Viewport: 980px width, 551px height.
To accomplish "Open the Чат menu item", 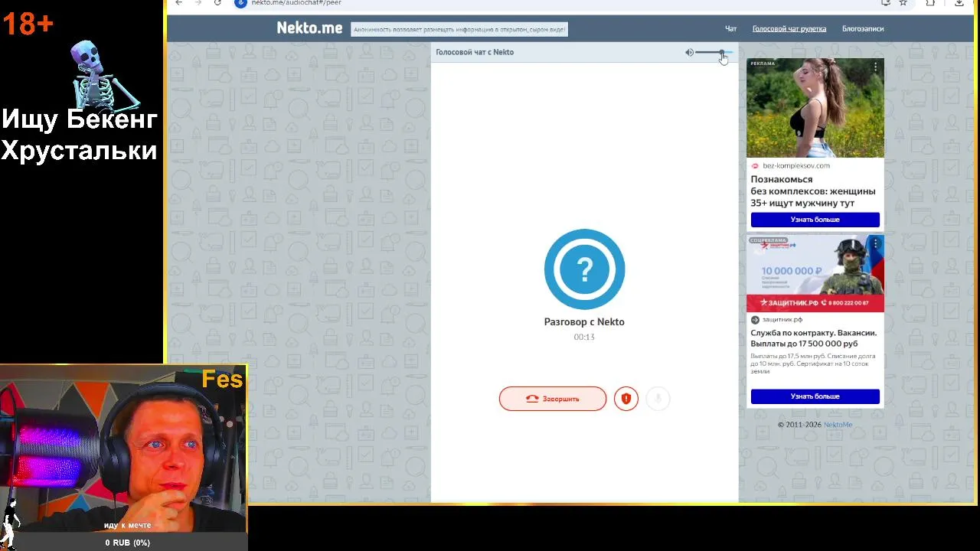I will point(730,29).
